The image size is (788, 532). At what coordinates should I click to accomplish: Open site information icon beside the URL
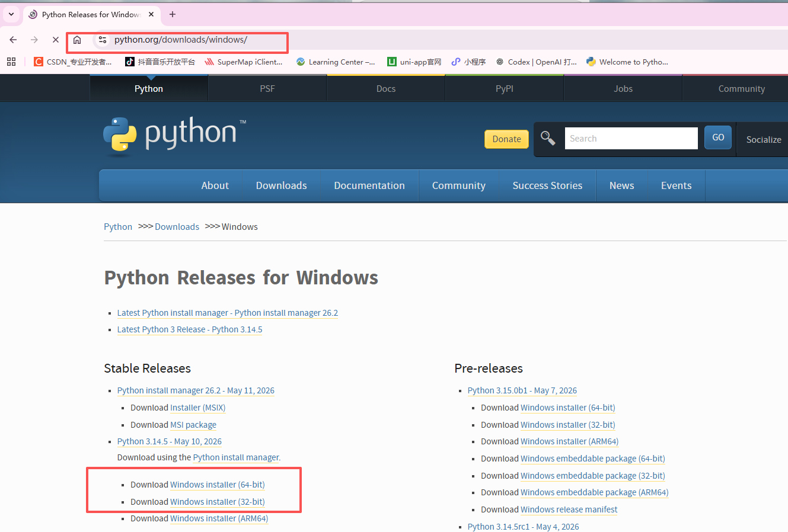[x=103, y=40]
